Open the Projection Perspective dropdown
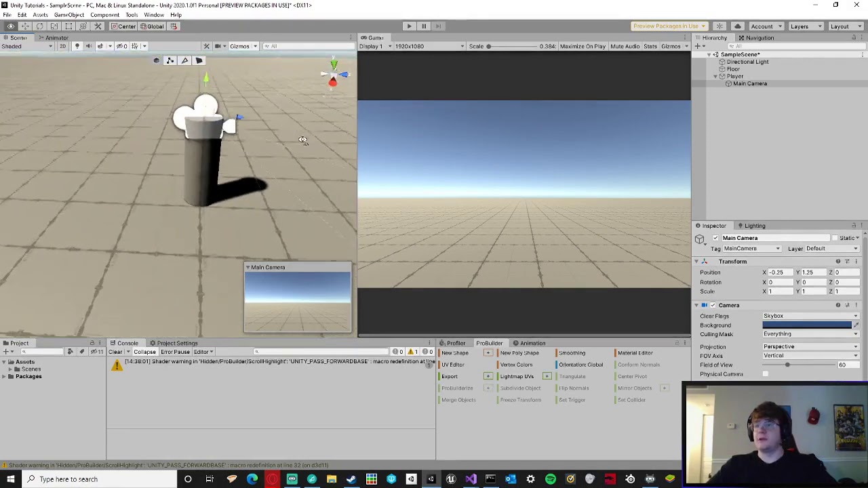Screen dimensions: 868x488 coord(811,346)
